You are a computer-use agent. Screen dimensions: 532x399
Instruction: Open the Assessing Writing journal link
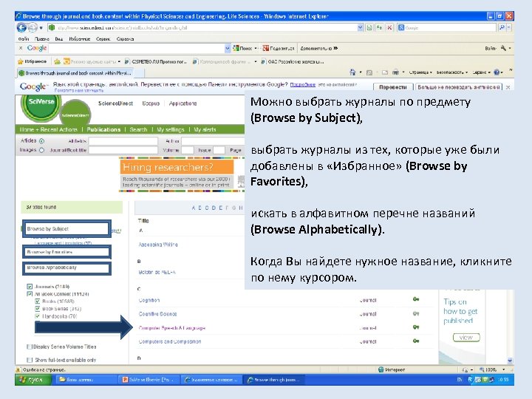[x=158, y=245]
